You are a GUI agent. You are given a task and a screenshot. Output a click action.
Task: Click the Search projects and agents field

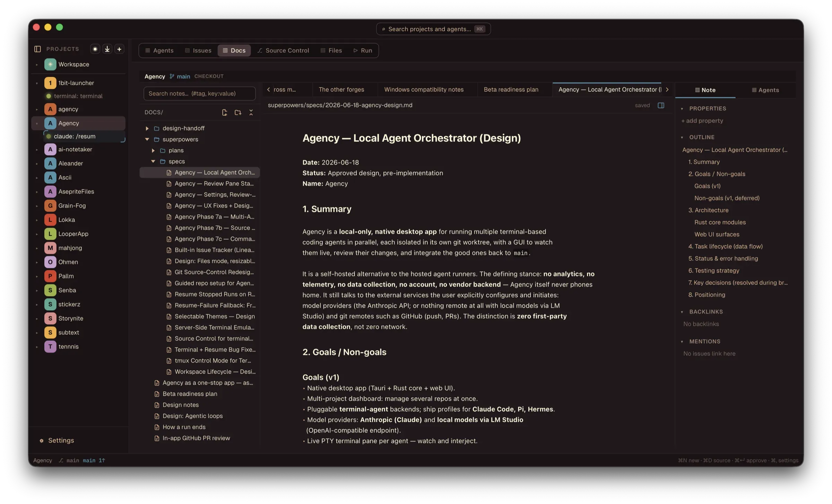tap(433, 29)
